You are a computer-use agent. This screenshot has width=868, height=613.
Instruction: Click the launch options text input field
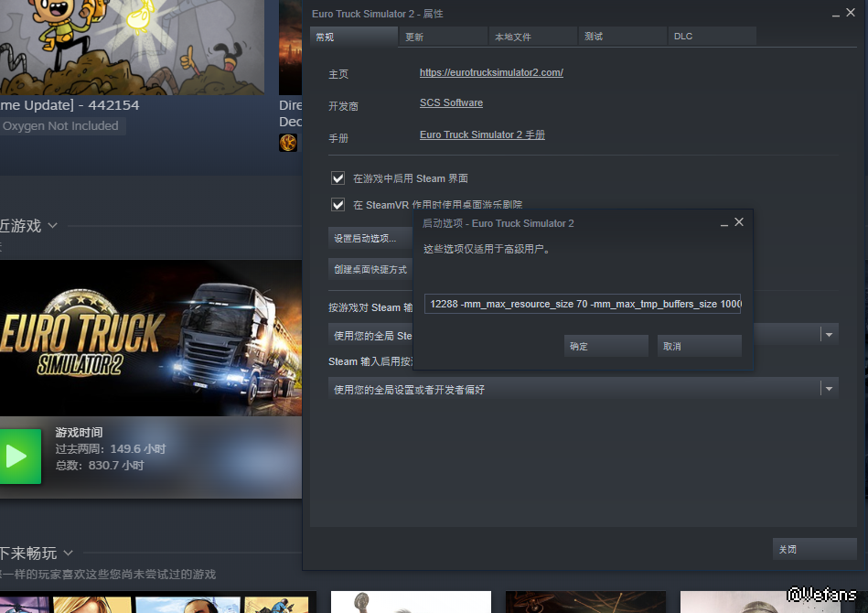pyautogui.click(x=583, y=304)
